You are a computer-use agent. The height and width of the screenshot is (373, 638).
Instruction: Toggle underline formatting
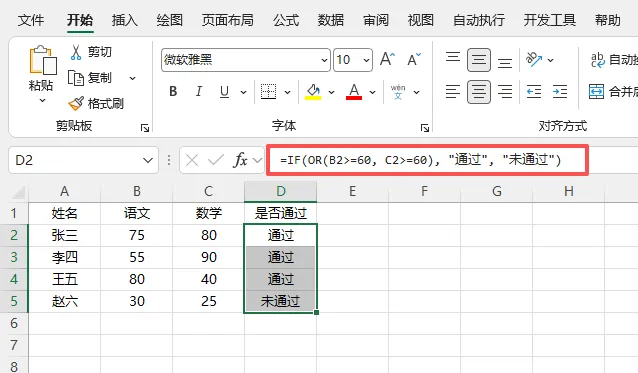[x=224, y=92]
